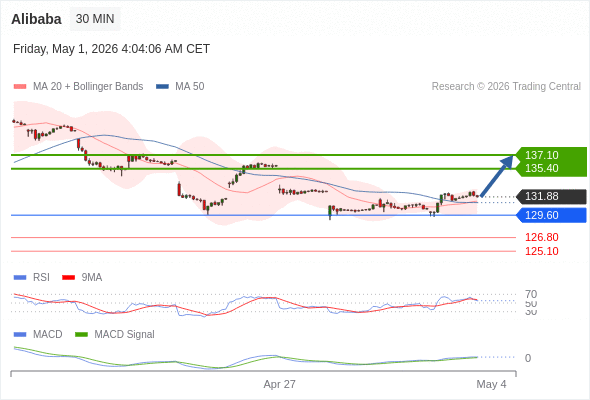Click the 126.80 red support label
The height and width of the screenshot is (400, 590).
click(542, 237)
